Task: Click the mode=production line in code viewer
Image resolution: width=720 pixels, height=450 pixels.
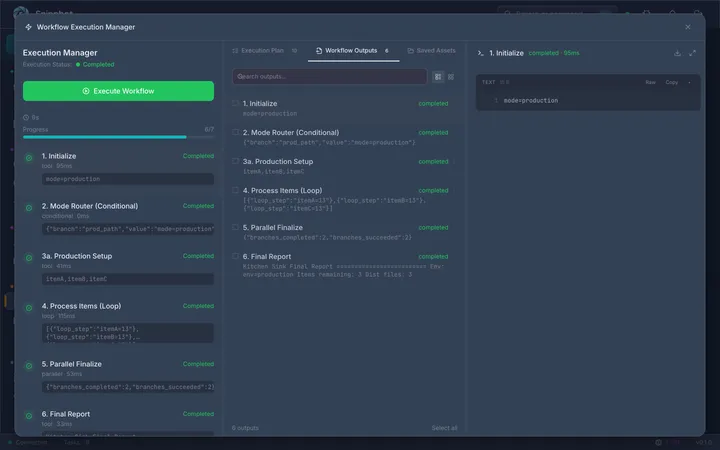Action: (x=530, y=100)
